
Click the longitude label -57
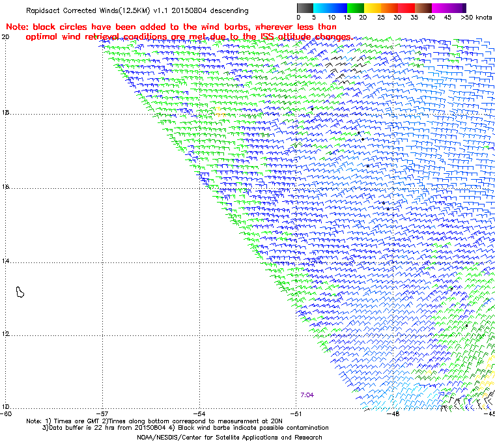(102, 413)
